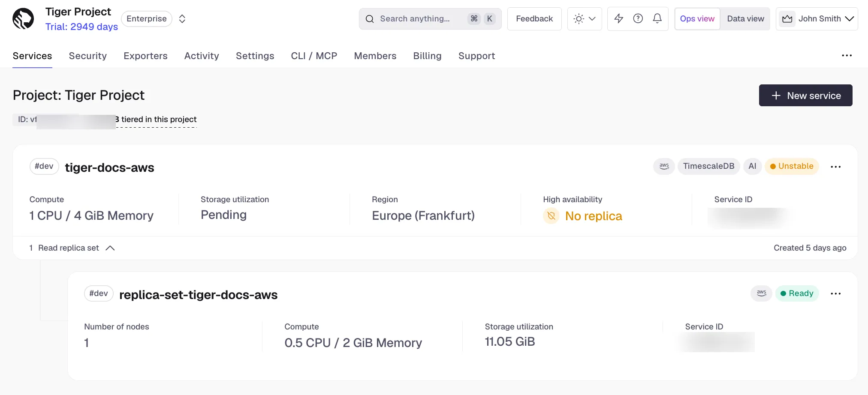Focus the Search anything field
This screenshot has height=395, width=868.
[x=430, y=19]
